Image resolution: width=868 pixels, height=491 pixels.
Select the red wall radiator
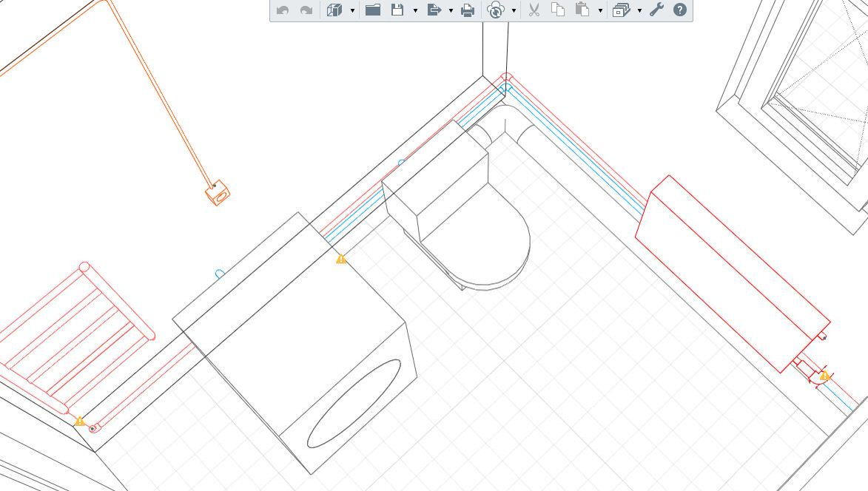pos(732,274)
